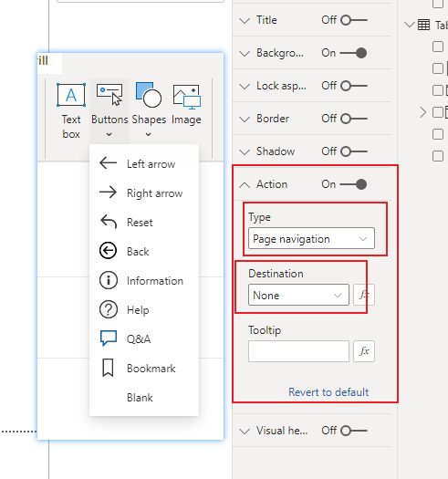Insert a Bookmark button
The height and width of the screenshot is (479, 448).
[x=144, y=368]
